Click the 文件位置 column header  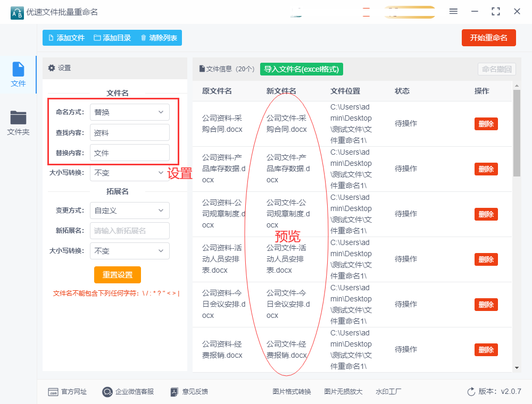point(345,91)
